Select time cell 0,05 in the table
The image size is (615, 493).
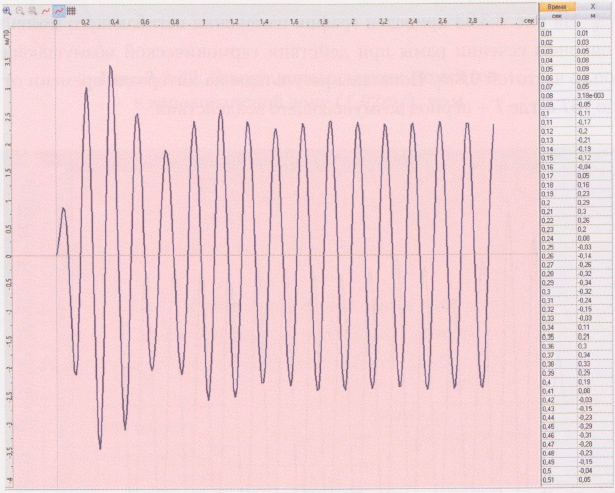point(558,69)
